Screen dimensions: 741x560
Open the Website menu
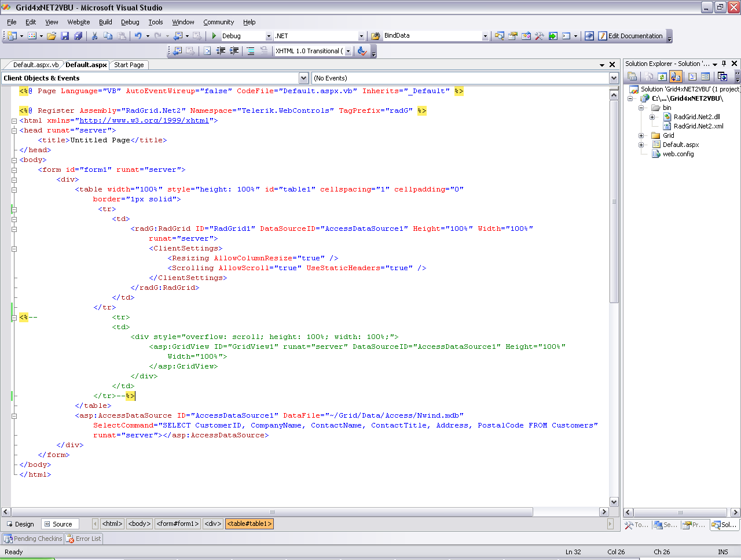79,22
